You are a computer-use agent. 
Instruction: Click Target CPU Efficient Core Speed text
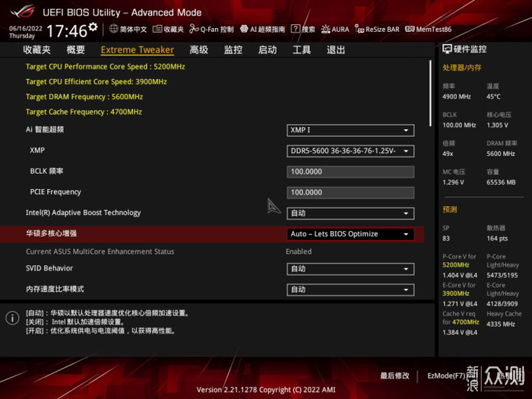click(97, 82)
